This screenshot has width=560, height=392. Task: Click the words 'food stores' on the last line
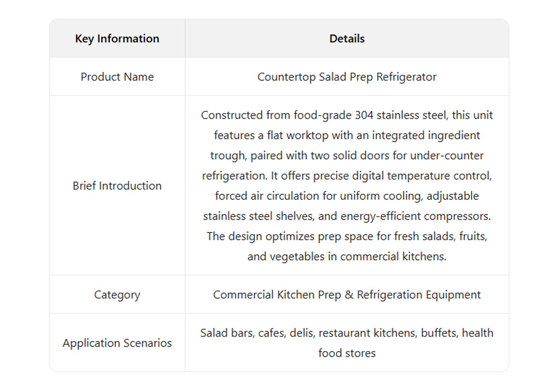pyautogui.click(x=347, y=353)
